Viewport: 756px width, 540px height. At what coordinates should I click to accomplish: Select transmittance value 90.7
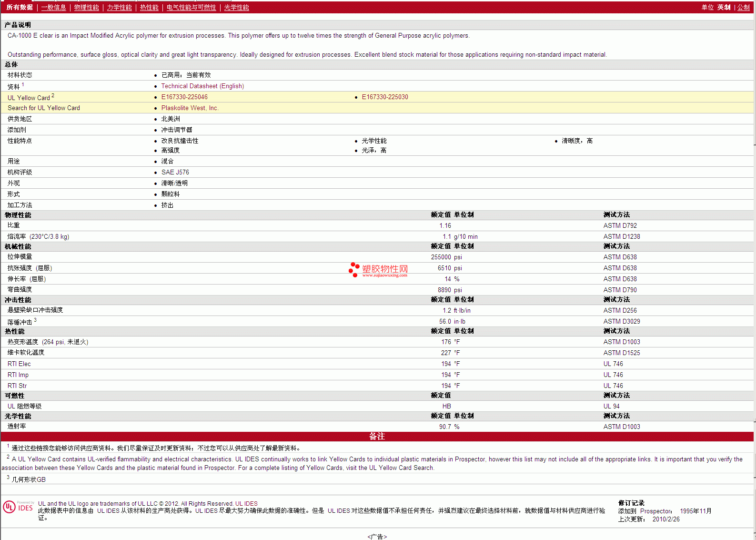(x=445, y=427)
